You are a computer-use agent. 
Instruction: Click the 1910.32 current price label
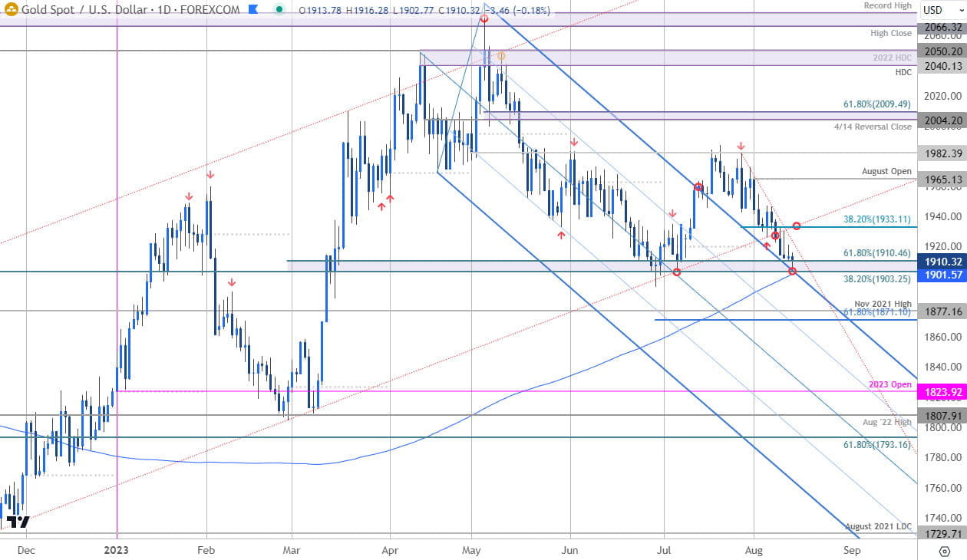pos(942,261)
